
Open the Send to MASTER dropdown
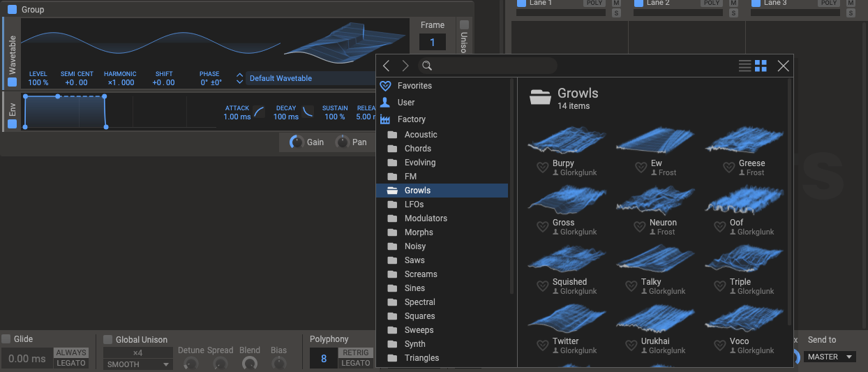pos(830,357)
